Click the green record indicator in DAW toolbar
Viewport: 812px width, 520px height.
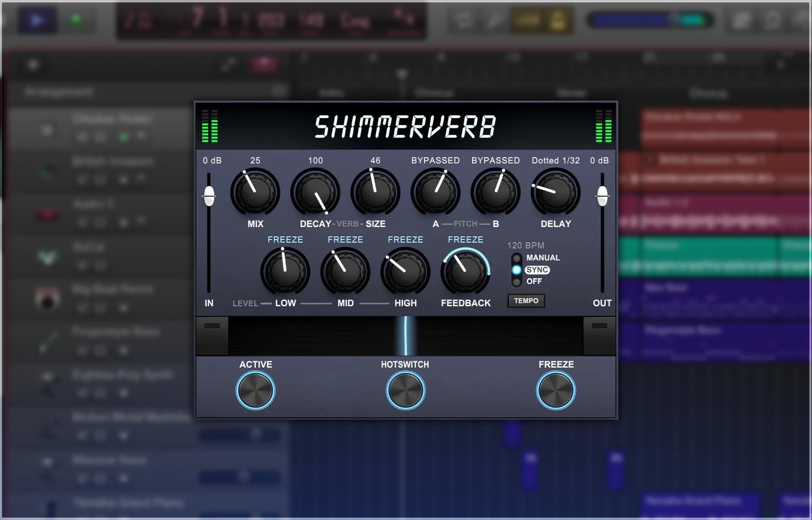[76, 20]
